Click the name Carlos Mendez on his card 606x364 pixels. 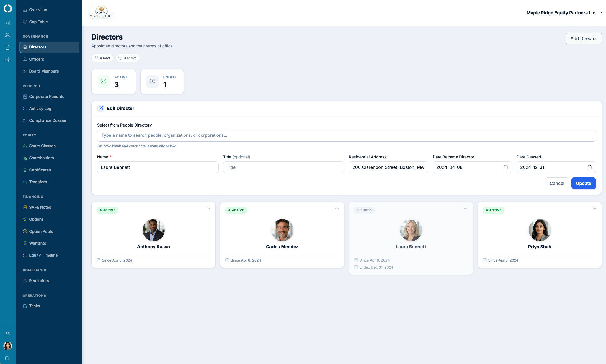(282, 247)
